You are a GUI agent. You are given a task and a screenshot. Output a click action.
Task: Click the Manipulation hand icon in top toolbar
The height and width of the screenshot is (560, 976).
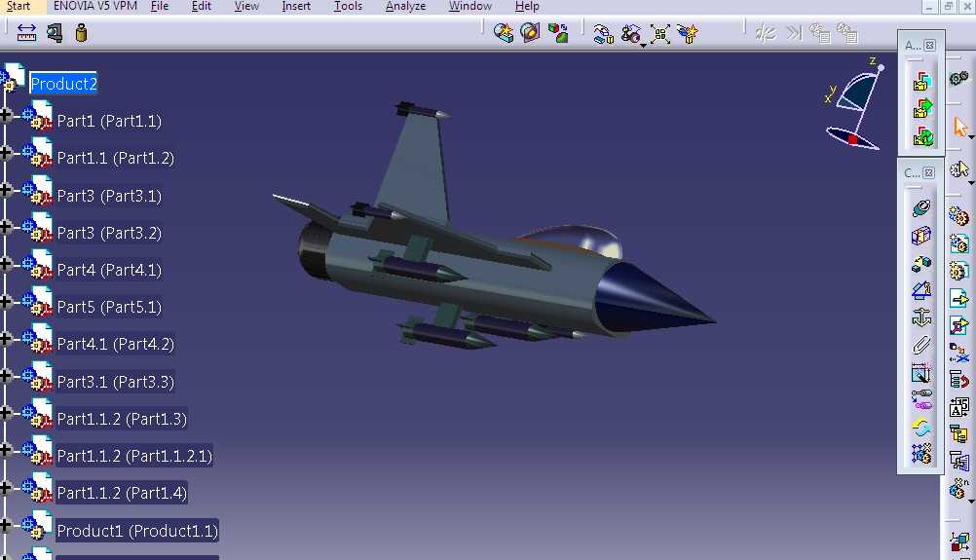(603, 33)
